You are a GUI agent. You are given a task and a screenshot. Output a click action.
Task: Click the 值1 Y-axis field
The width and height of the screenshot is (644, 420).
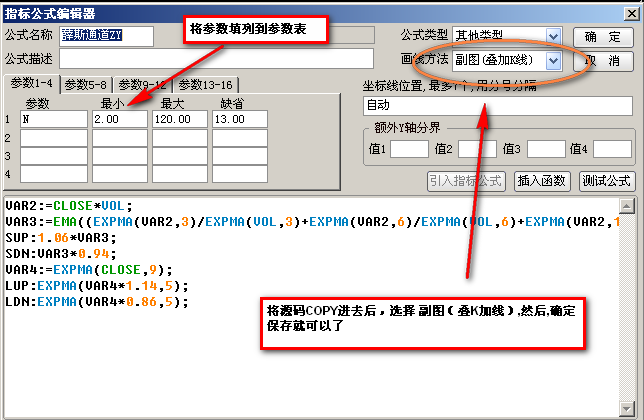pos(409,149)
